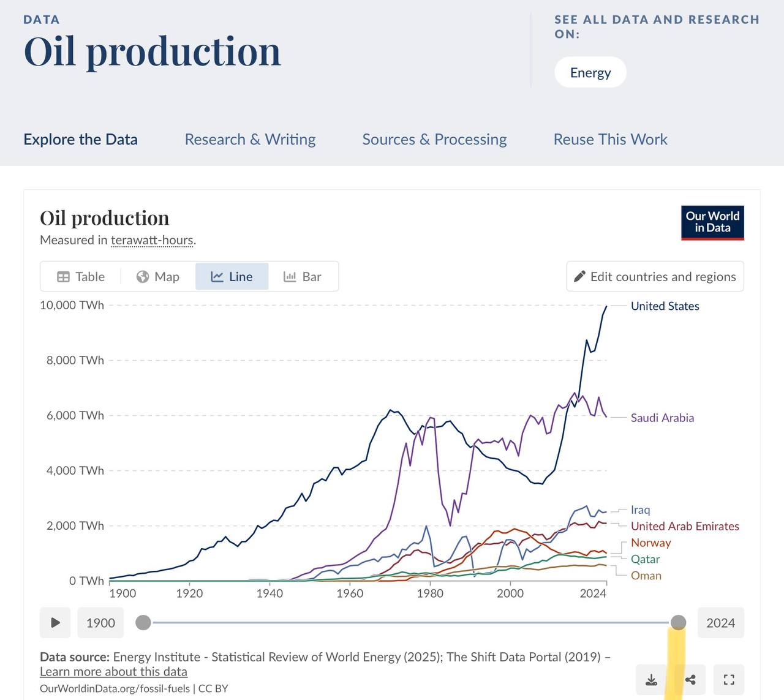Viewport: 784px width, 700px height.
Task: Open Learn more about this data link
Action: pyautogui.click(x=113, y=672)
